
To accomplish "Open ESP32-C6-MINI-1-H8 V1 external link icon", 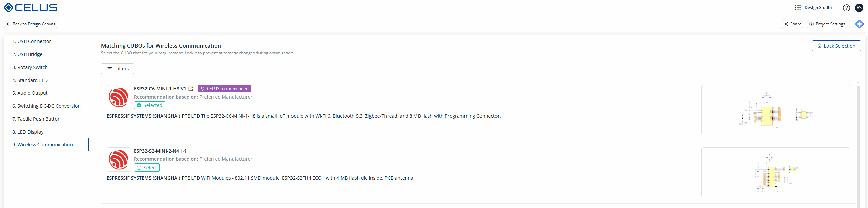I will pos(191,89).
